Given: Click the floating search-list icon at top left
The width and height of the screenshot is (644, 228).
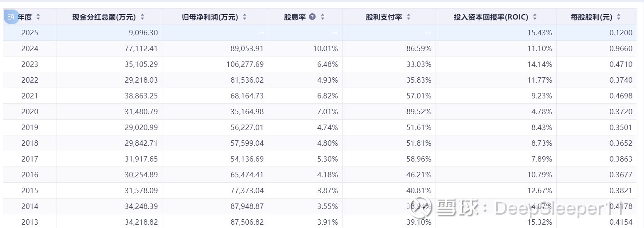Looking at the screenshot, I should (11, 17).
